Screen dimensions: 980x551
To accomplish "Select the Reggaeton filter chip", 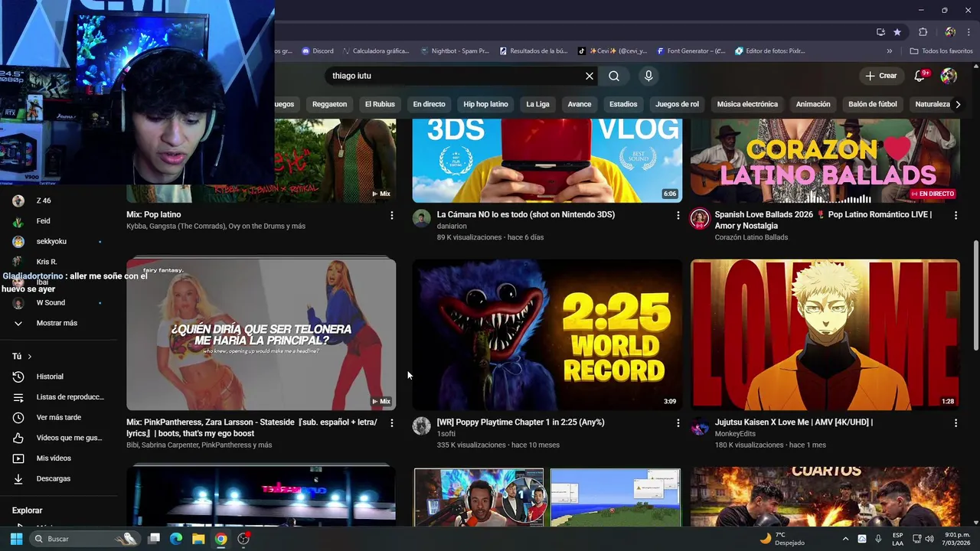I will (x=330, y=104).
